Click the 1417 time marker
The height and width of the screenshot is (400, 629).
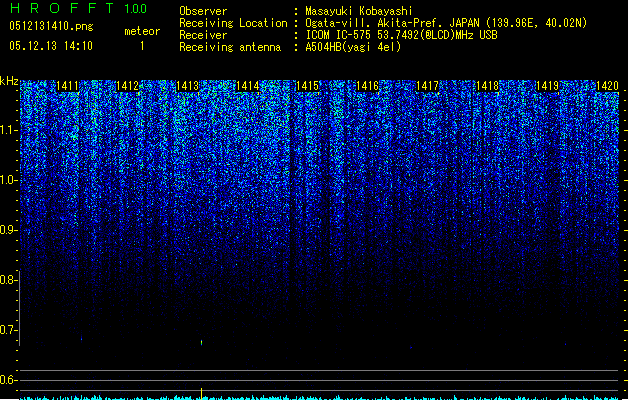(428, 86)
